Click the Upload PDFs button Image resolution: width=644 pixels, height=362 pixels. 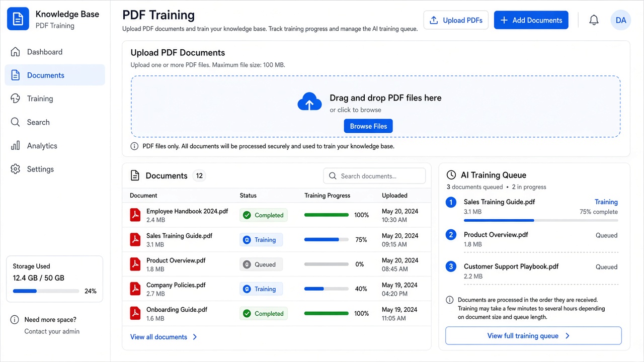coord(456,20)
